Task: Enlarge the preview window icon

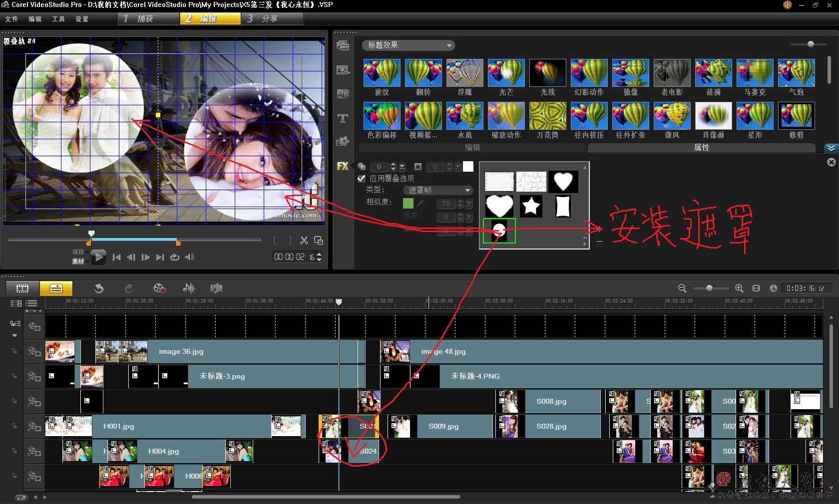Action: point(318,241)
